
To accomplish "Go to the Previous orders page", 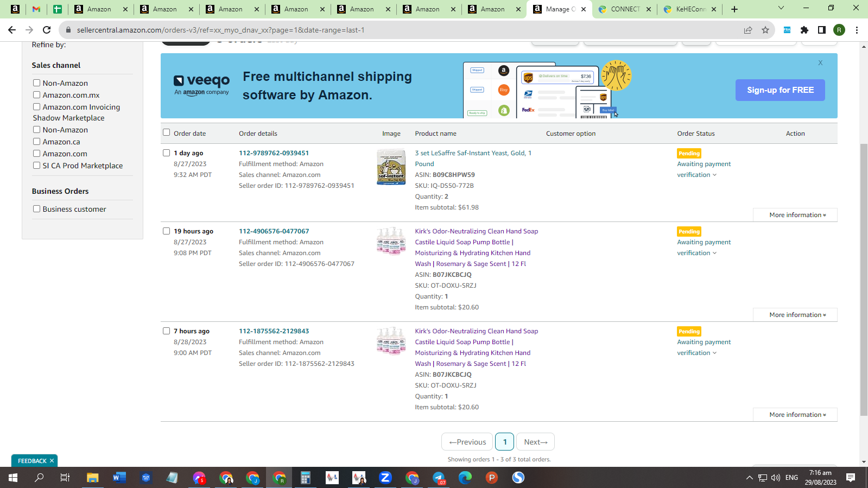I will pyautogui.click(x=467, y=442).
